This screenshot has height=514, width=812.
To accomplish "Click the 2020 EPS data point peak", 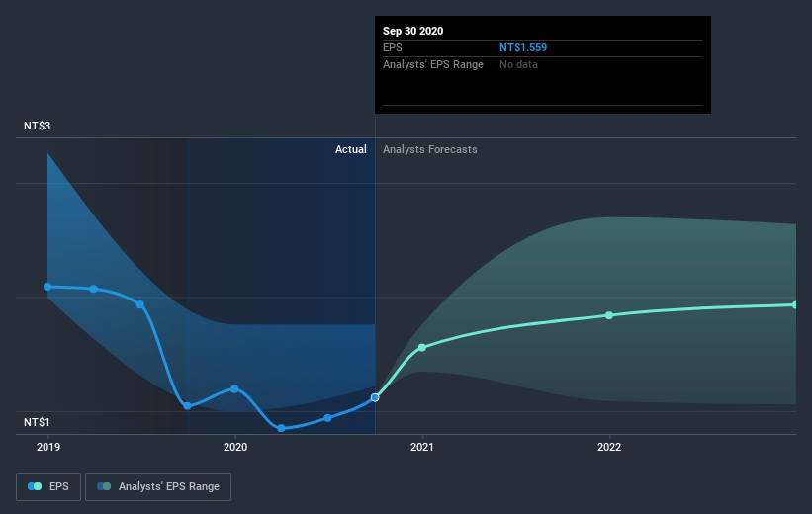I will (x=234, y=388).
